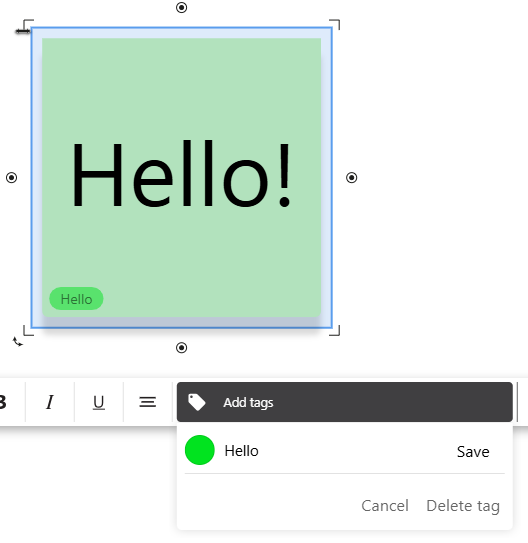Open the green tag color picker

pyautogui.click(x=200, y=450)
